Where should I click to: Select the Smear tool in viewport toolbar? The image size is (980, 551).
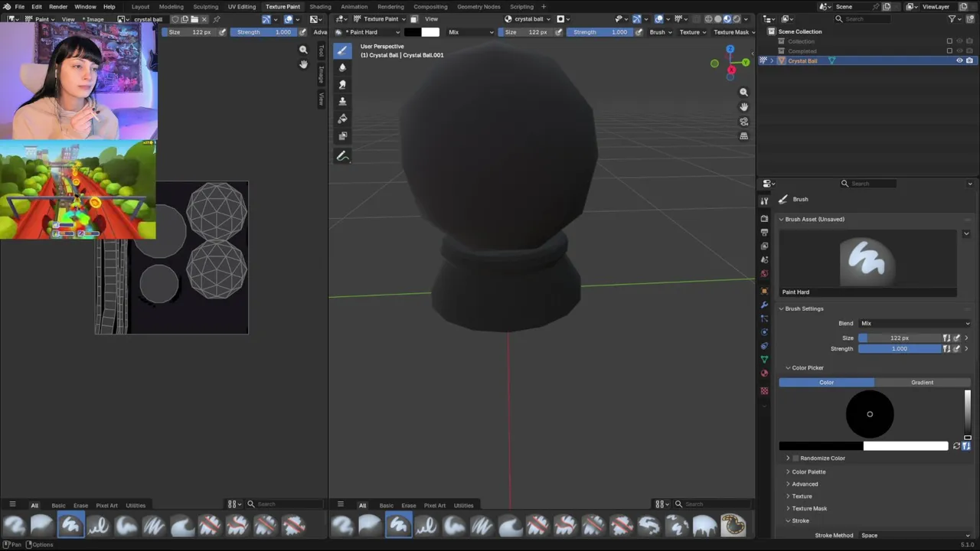(x=342, y=84)
